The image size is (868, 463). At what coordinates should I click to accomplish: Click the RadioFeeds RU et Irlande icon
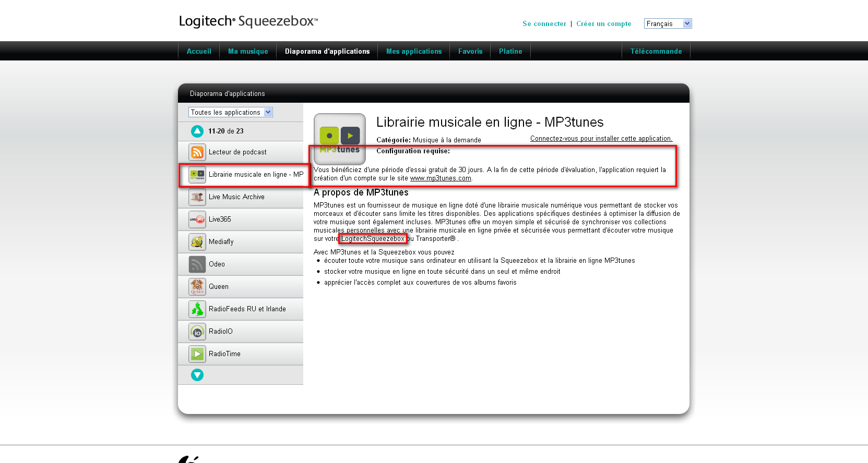pyautogui.click(x=197, y=309)
